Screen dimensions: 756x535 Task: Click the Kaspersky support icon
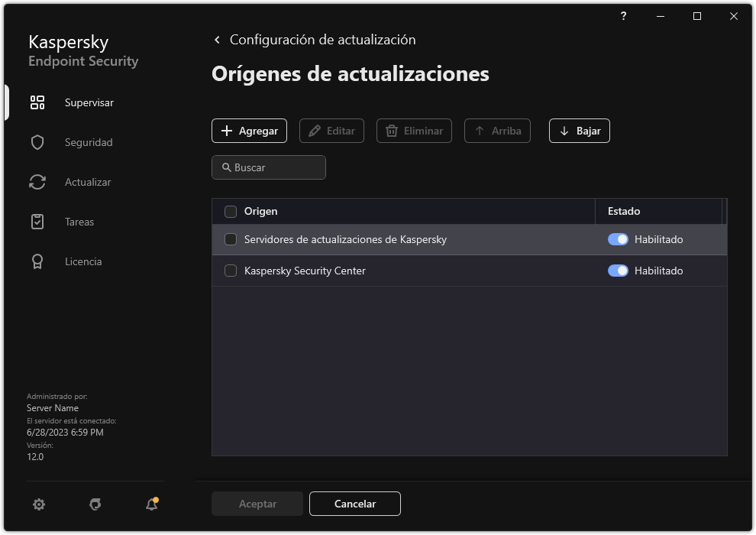click(95, 504)
